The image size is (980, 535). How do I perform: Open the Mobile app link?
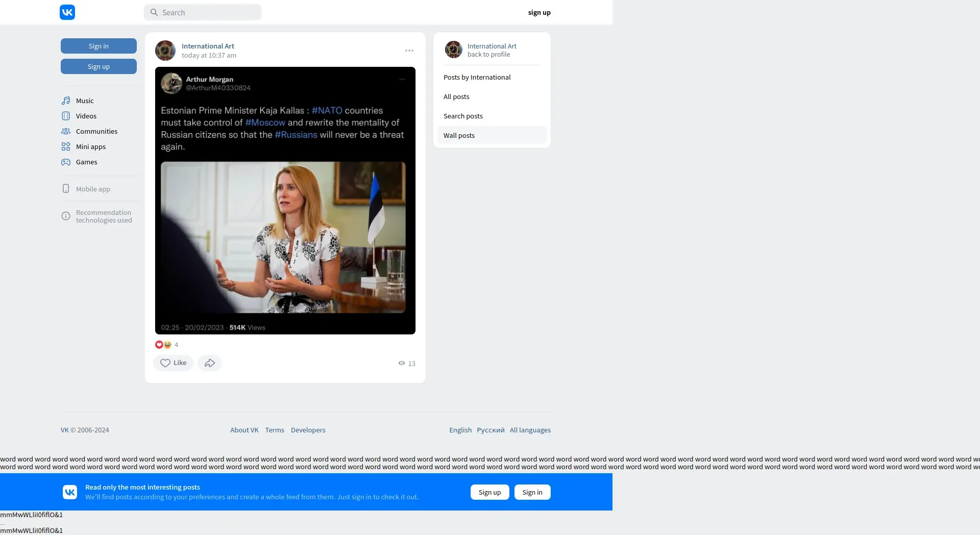pos(93,189)
